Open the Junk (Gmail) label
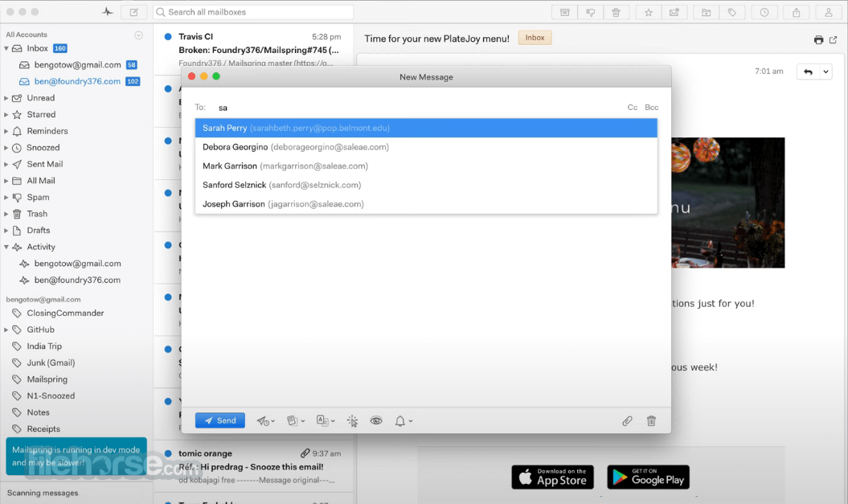The width and height of the screenshot is (848, 504). (51, 363)
